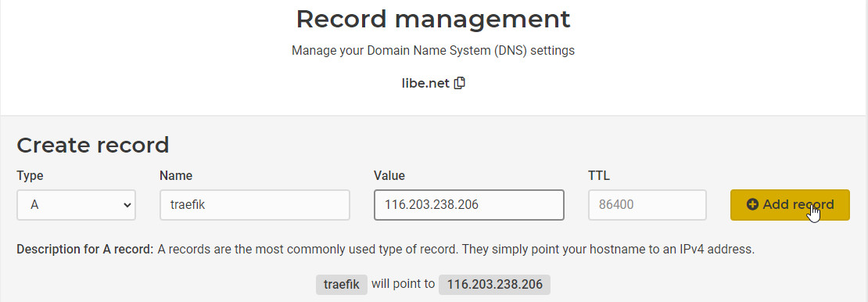Select the Value field with 116.203.238.206
This screenshot has width=868, height=302.
click(469, 205)
